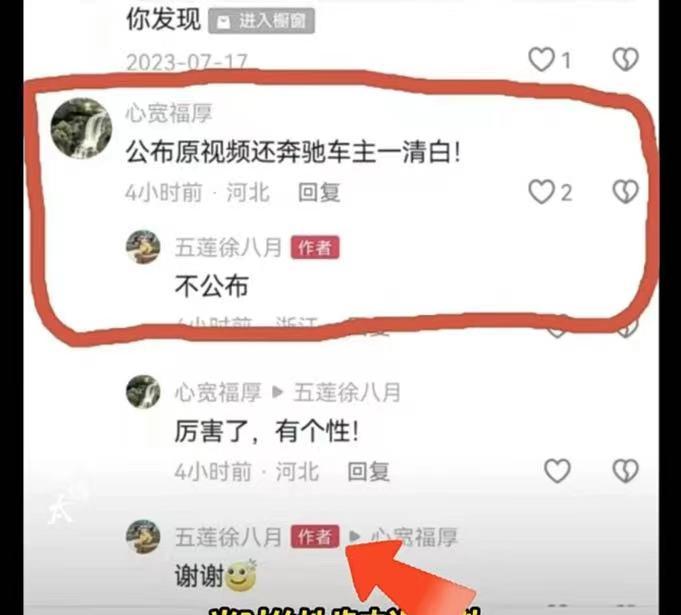Open the 进入橱窗 shop window badge
Viewport: 681px width, 615px height.
261,21
